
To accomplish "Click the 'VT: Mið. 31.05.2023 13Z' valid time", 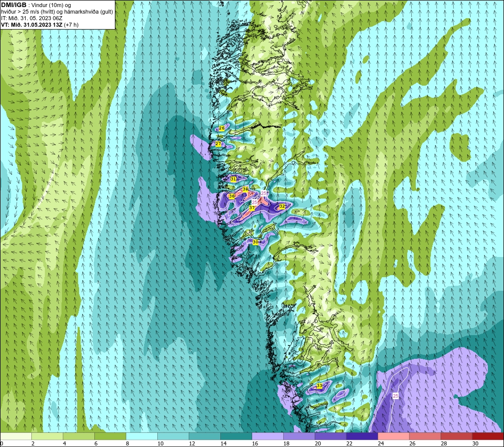I will [x=32, y=24].
